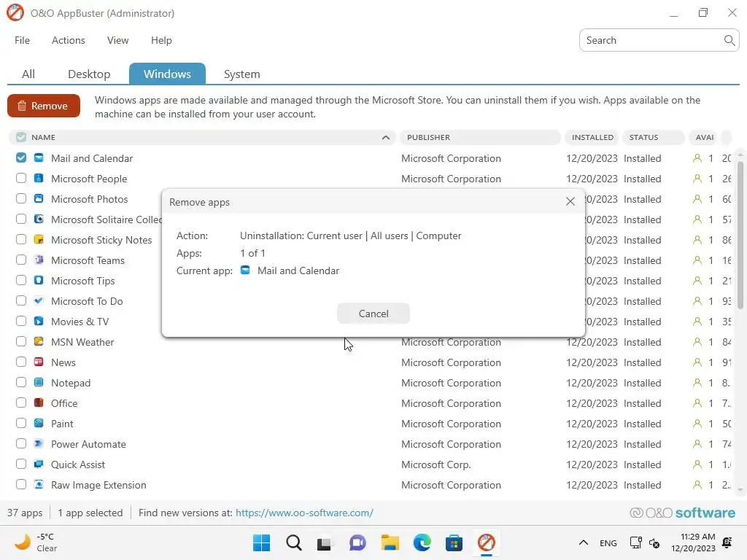Click the Raw Image Extension icon

click(39, 485)
